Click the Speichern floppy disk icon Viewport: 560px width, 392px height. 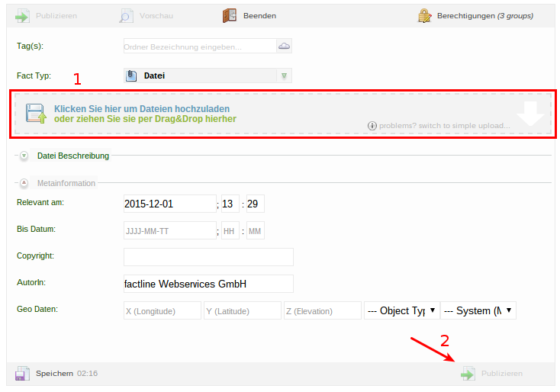[23, 374]
